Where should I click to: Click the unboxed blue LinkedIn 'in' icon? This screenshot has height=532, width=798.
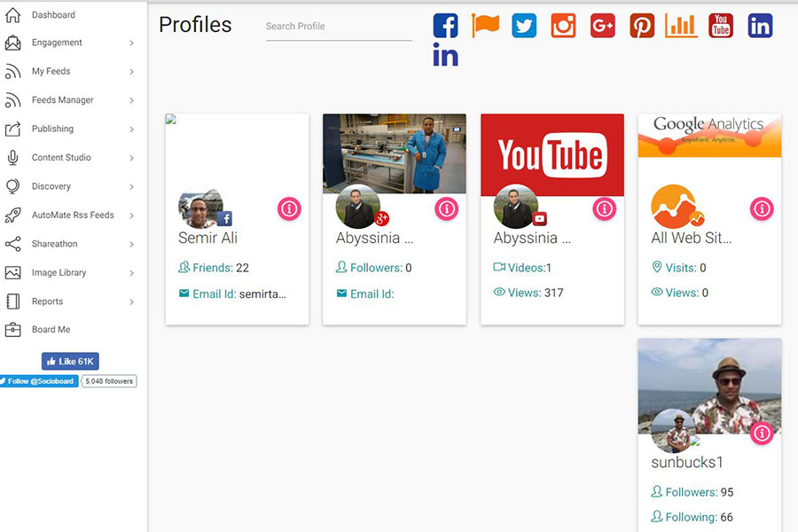point(445,54)
